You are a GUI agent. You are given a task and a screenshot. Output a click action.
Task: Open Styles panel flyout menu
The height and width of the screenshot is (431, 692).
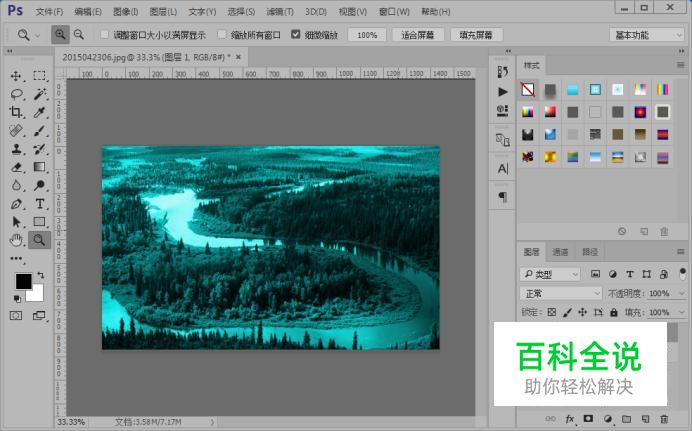680,65
